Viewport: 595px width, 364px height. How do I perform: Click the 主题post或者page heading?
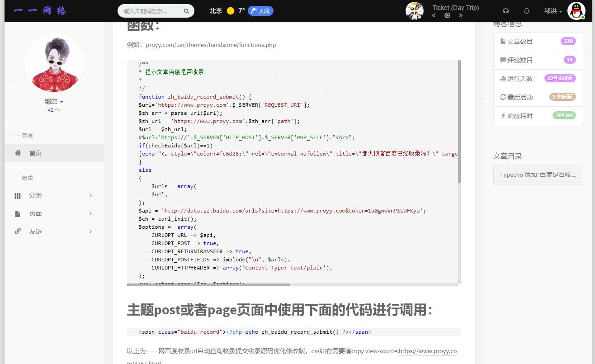tap(279, 310)
